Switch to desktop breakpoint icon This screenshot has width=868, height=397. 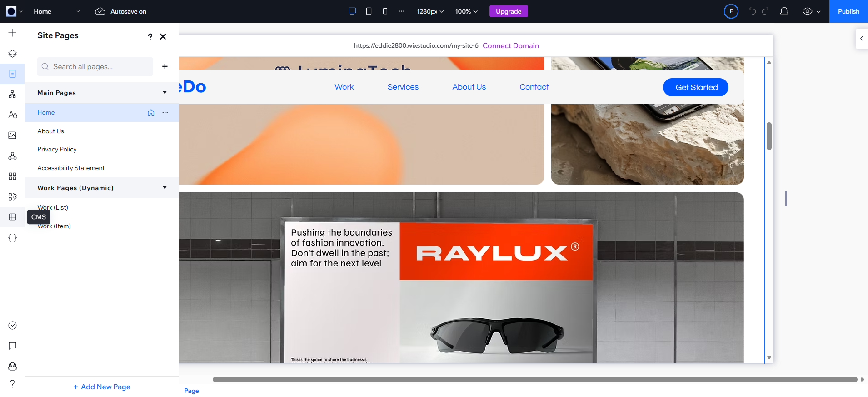click(x=352, y=11)
